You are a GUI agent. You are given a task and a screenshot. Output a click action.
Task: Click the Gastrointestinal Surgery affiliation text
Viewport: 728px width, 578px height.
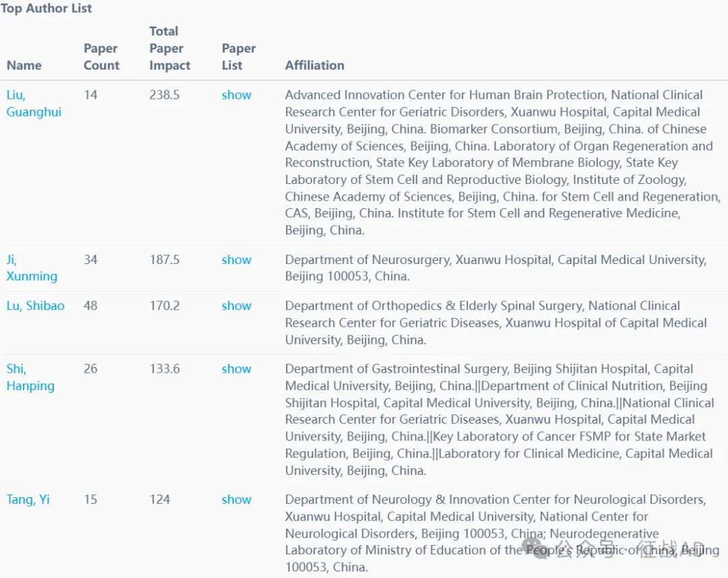click(x=499, y=419)
